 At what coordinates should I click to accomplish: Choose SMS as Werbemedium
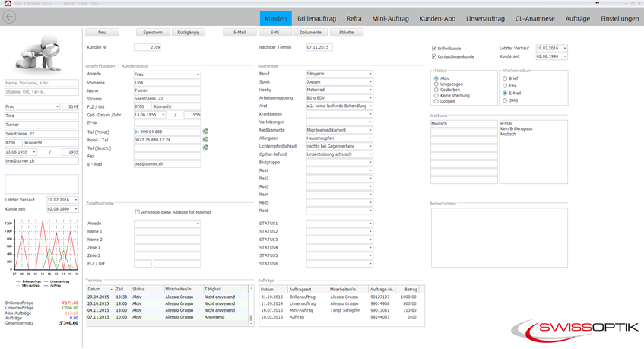[x=505, y=100]
